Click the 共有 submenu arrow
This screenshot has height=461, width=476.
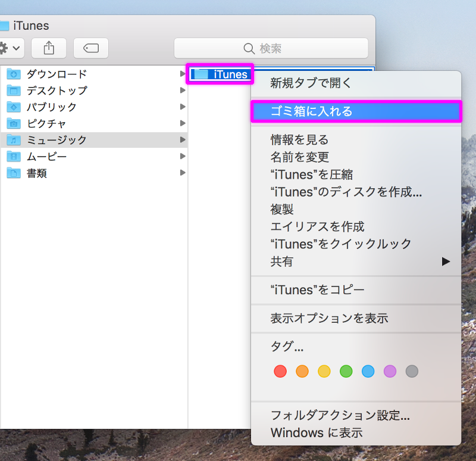tap(446, 261)
